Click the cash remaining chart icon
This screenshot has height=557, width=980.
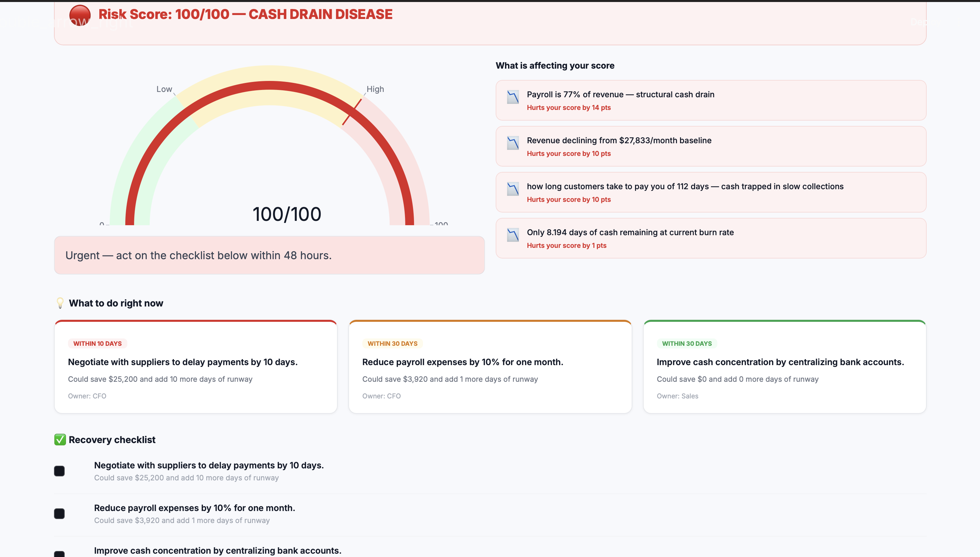click(x=513, y=235)
